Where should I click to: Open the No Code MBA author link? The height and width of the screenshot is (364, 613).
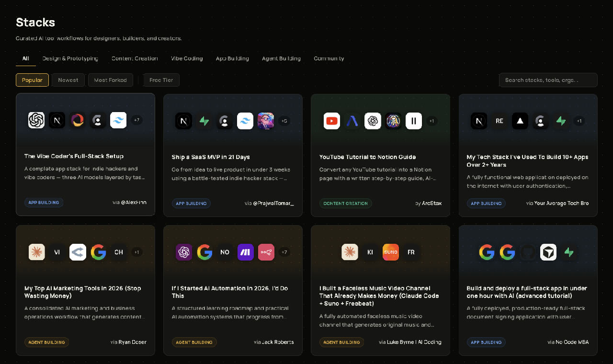click(x=572, y=342)
